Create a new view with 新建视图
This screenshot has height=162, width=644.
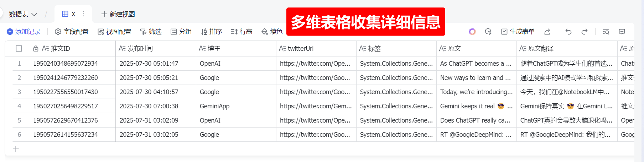118,14
